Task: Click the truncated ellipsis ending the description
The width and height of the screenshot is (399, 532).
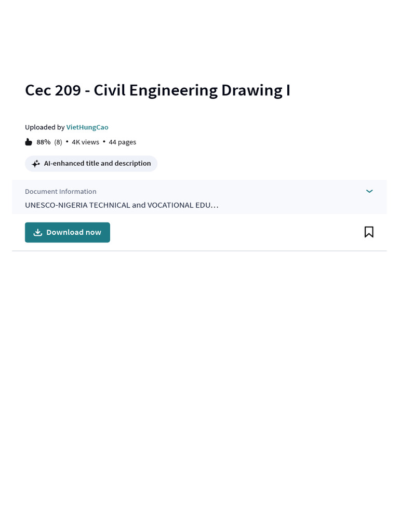Action: tap(215, 205)
